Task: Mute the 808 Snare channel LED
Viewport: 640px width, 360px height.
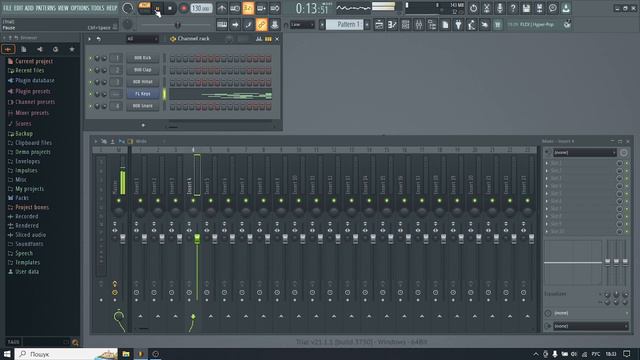Action: point(90,106)
